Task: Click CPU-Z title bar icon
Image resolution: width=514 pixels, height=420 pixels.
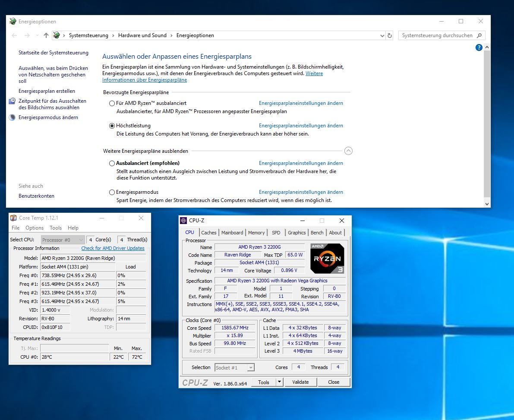Action: 183,220
